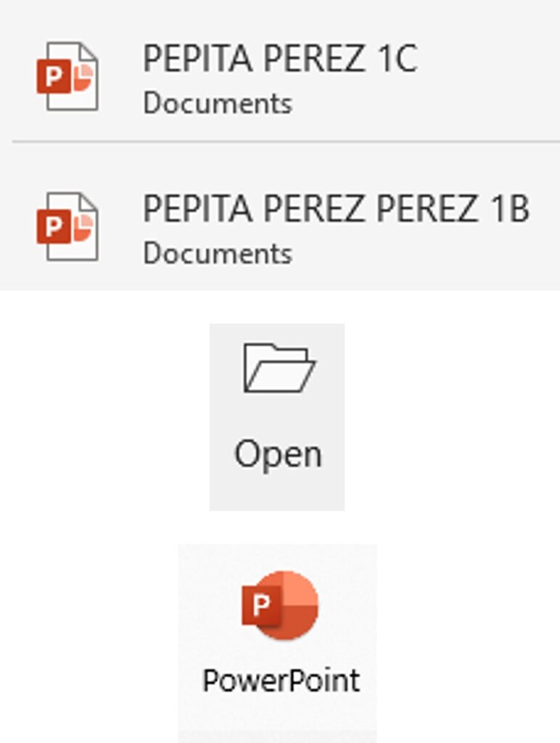Click the file icon next to PEPITA PEREZ PEREZ 1B
This screenshot has width=560, height=743.
pos(67,226)
